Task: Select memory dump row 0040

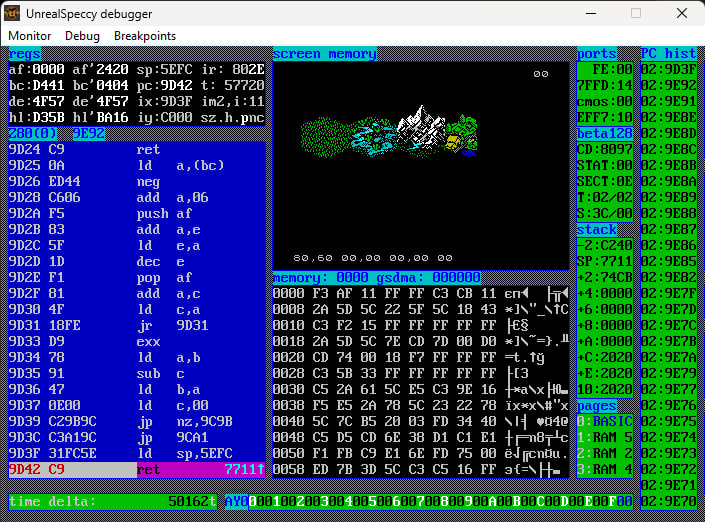Action: [421, 422]
